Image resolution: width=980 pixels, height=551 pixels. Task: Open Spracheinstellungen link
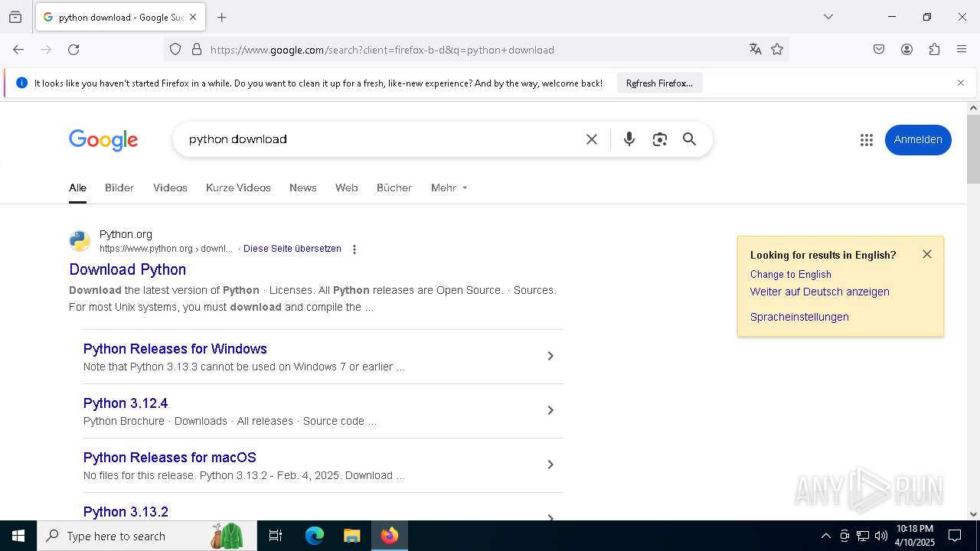pyautogui.click(x=799, y=317)
